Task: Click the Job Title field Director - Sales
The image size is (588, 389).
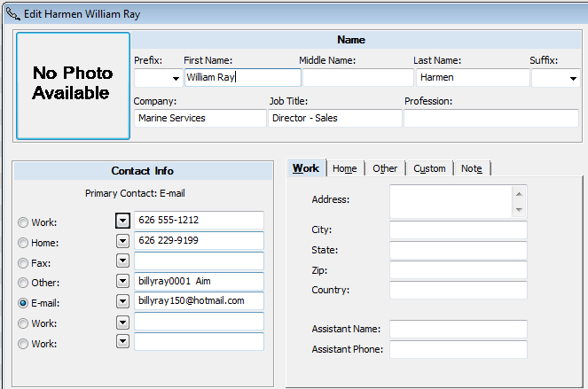Action: coord(335,118)
